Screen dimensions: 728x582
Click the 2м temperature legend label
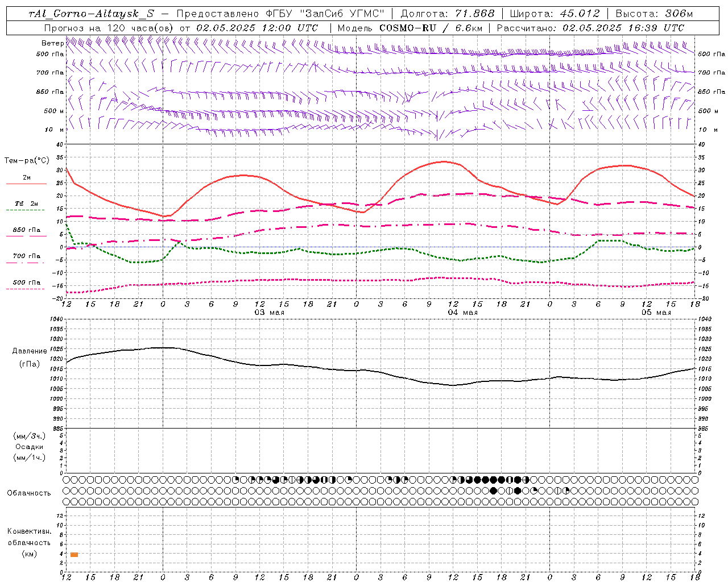[x=27, y=178]
